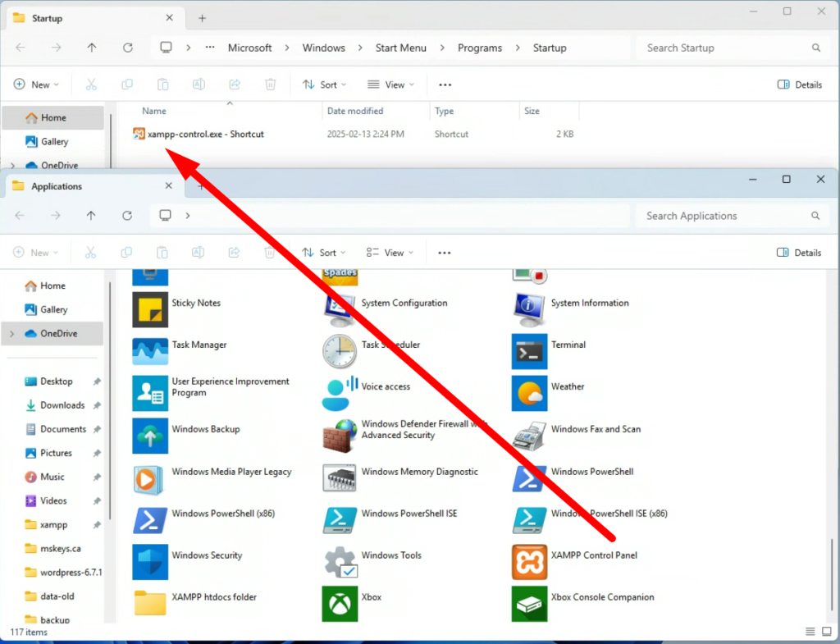Open xampp folder in sidebar
The width and height of the screenshot is (840, 644).
55,525
